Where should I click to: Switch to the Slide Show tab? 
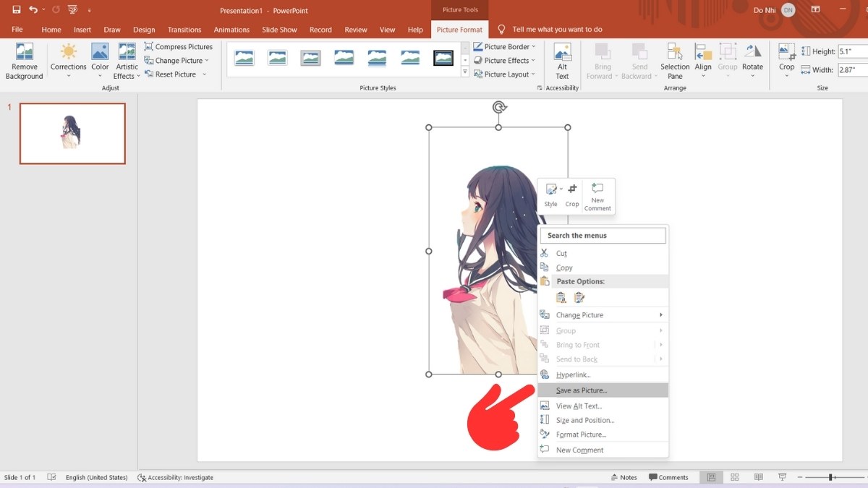pos(279,30)
